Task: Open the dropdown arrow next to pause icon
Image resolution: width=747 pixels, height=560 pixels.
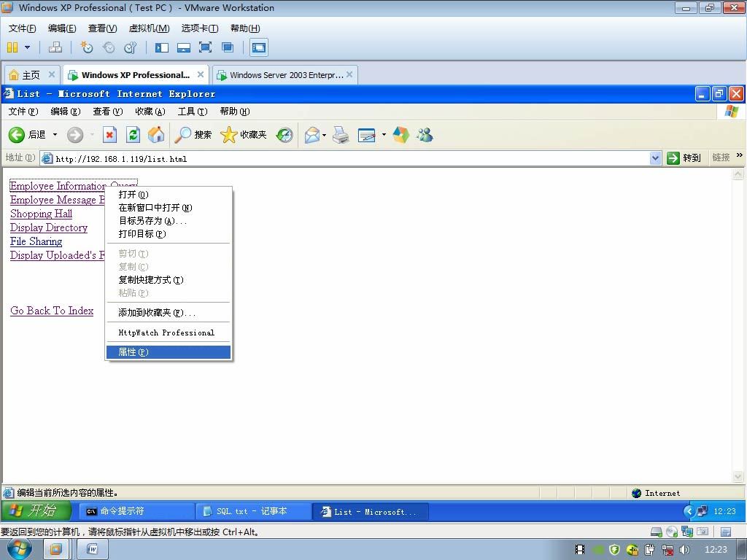Action: tap(27, 47)
